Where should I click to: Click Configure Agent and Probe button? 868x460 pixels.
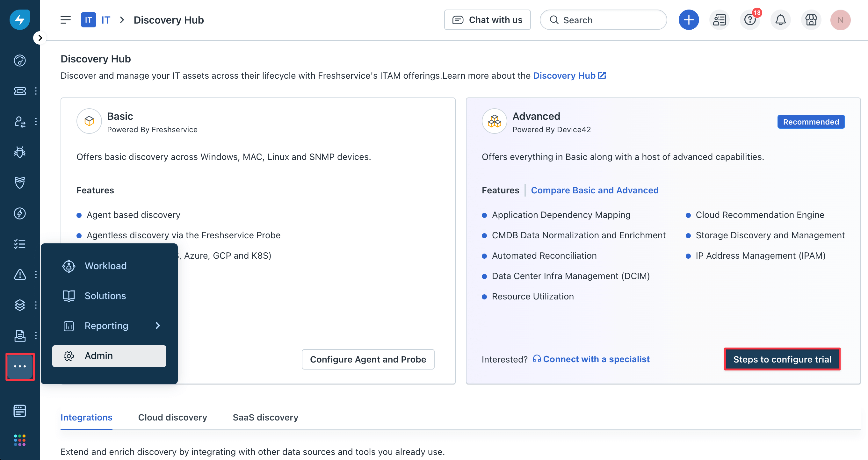coord(368,359)
